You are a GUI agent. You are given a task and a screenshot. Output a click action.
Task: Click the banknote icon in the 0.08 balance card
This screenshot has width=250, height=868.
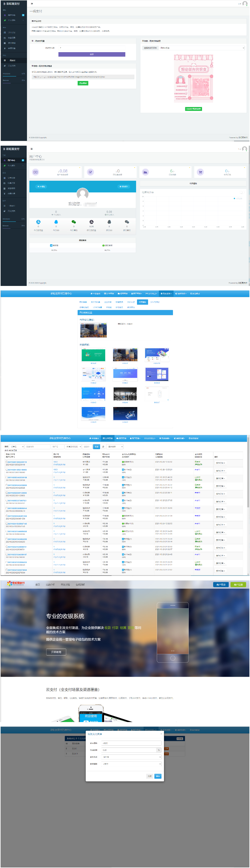pyautogui.click(x=35, y=172)
